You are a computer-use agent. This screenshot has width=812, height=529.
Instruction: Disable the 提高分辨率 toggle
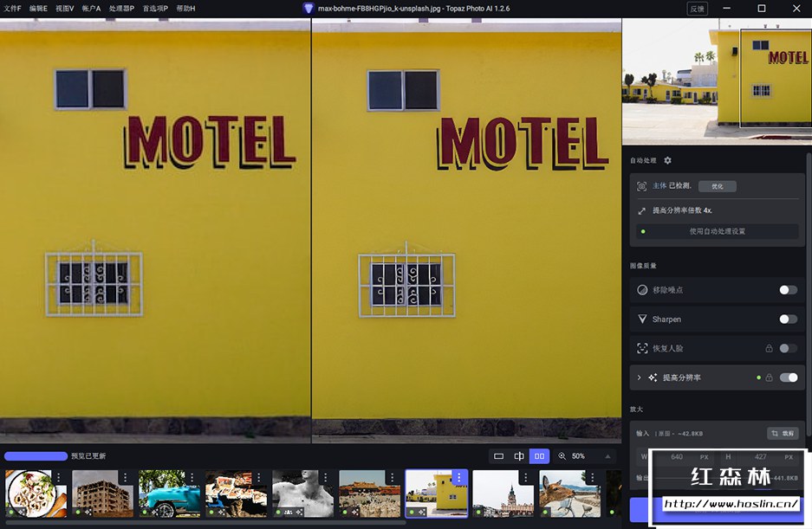pos(789,377)
